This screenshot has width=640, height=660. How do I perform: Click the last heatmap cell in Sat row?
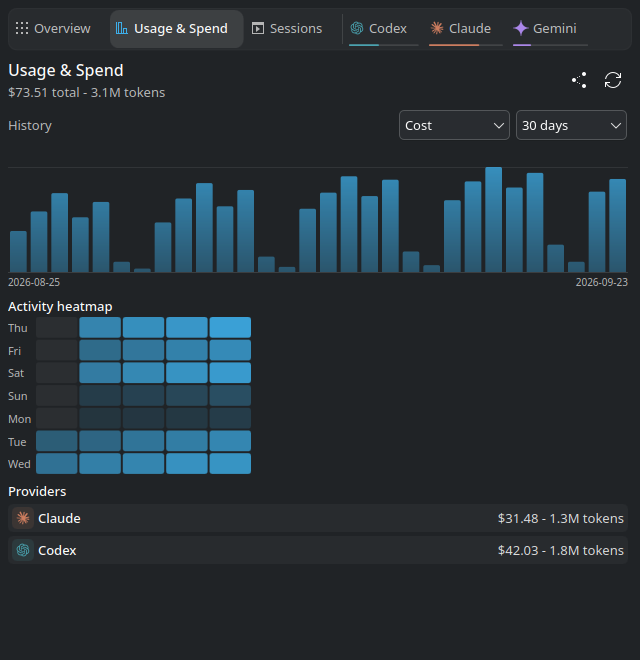(230, 373)
